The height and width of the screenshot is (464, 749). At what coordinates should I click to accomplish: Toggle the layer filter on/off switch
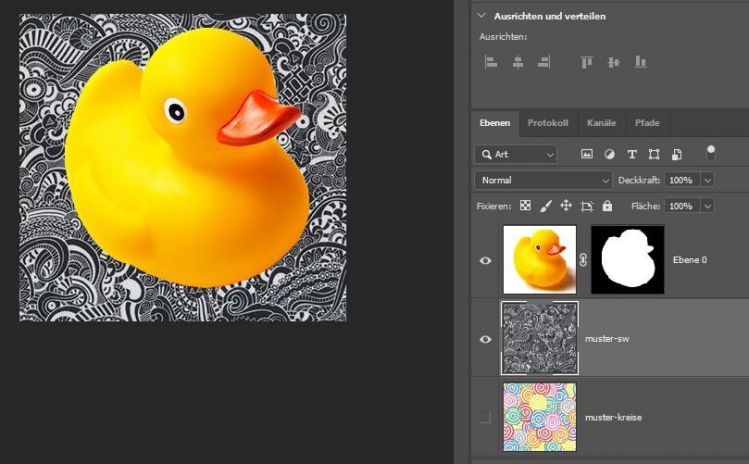(x=711, y=153)
